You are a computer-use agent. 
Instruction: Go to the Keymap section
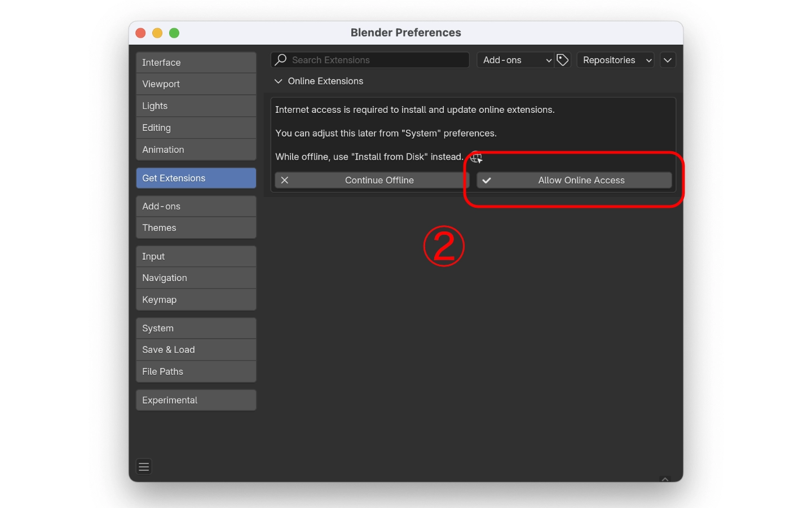point(196,300)
